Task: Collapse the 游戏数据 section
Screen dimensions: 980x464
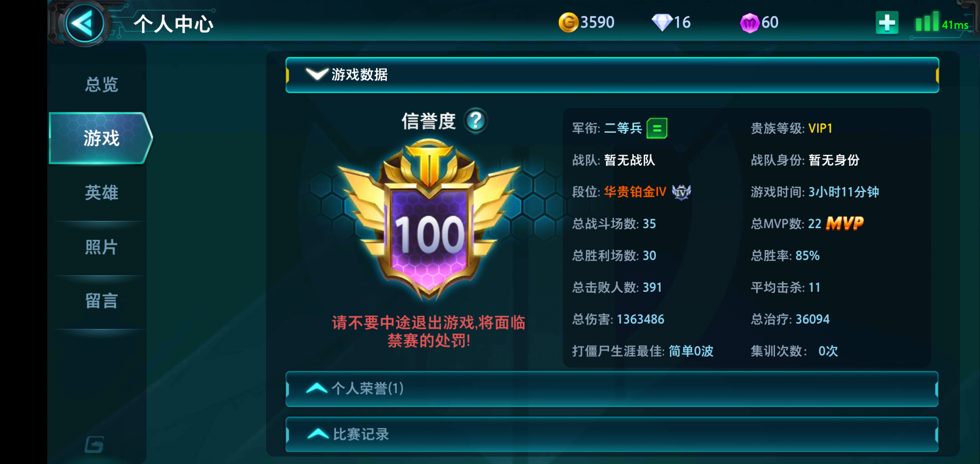Action: click(612, 75)
